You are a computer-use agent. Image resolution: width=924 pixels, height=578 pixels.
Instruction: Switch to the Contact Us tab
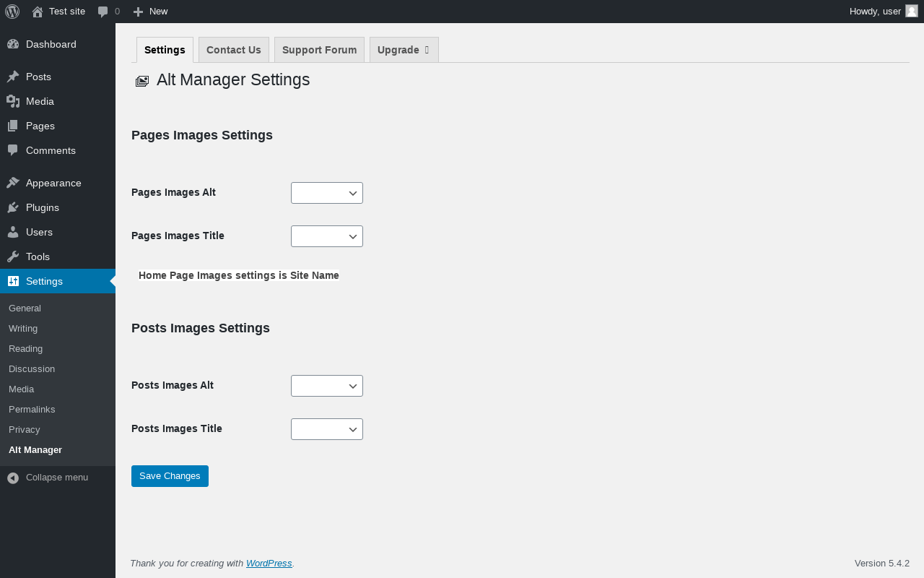pyautogui.click(x=234, y=50)
